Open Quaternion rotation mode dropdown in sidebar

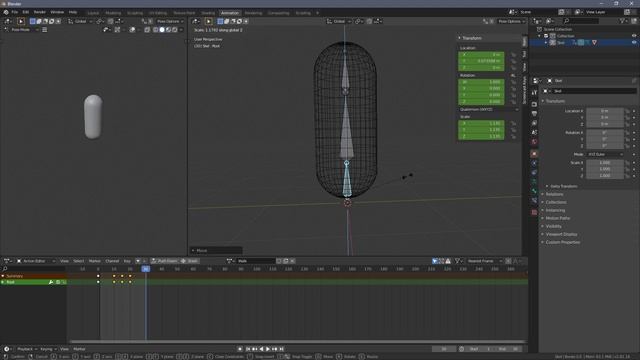point(489,109)
